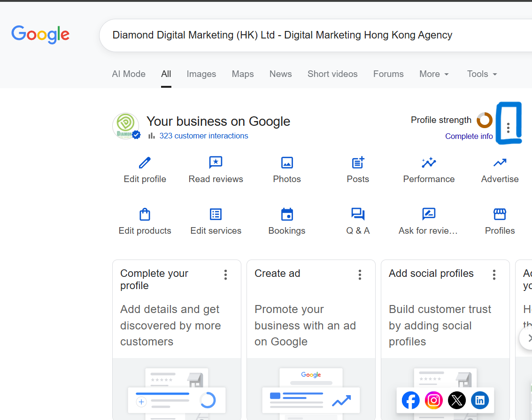The width and height of the screenshot is (532, 420).
Task: Click the Profile strength ring indicator
Action: point(485,120)
